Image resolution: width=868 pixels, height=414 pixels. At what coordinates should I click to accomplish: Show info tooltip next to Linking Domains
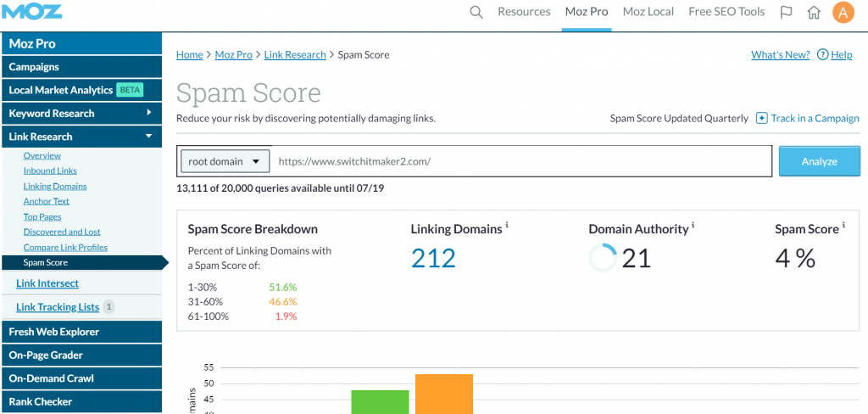tap(507, 226)
